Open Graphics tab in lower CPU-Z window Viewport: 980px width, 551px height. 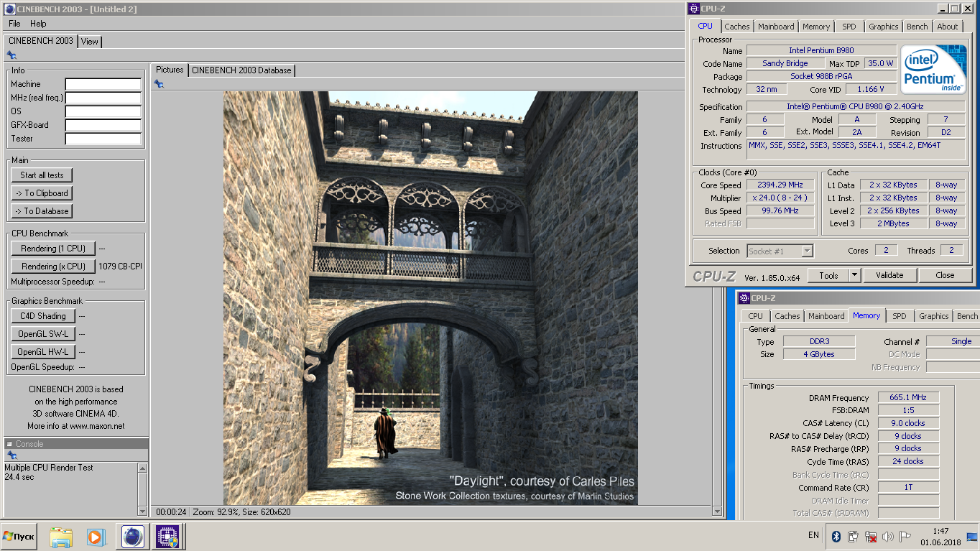tap(933, 316)
